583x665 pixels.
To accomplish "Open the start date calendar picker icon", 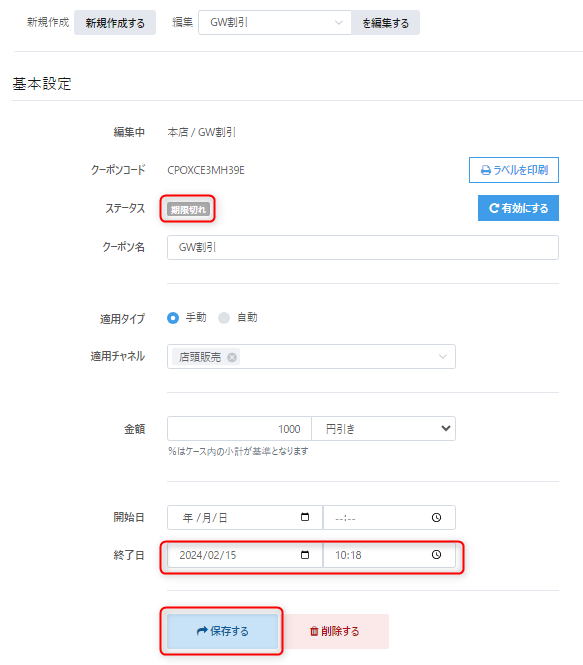I will tap(304, 517).
